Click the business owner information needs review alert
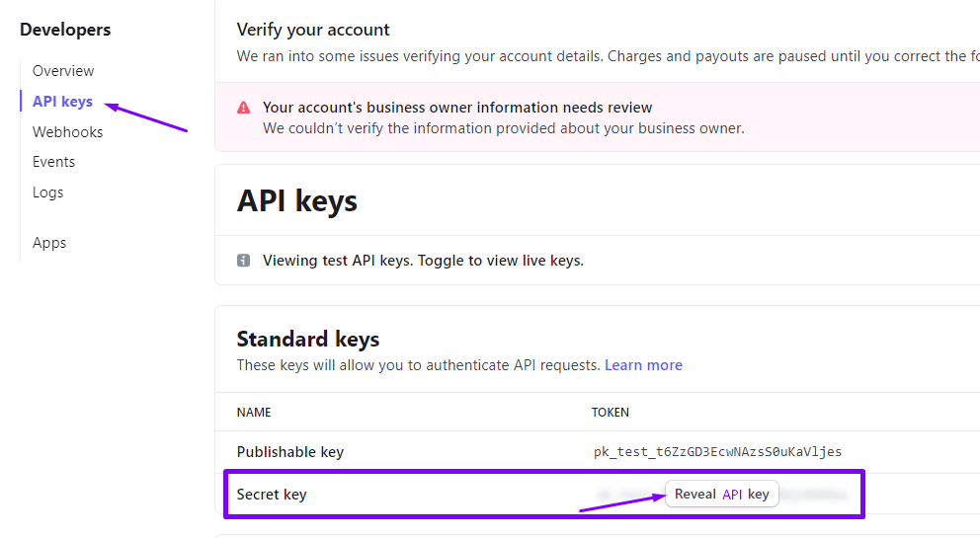 click(597, 117)
